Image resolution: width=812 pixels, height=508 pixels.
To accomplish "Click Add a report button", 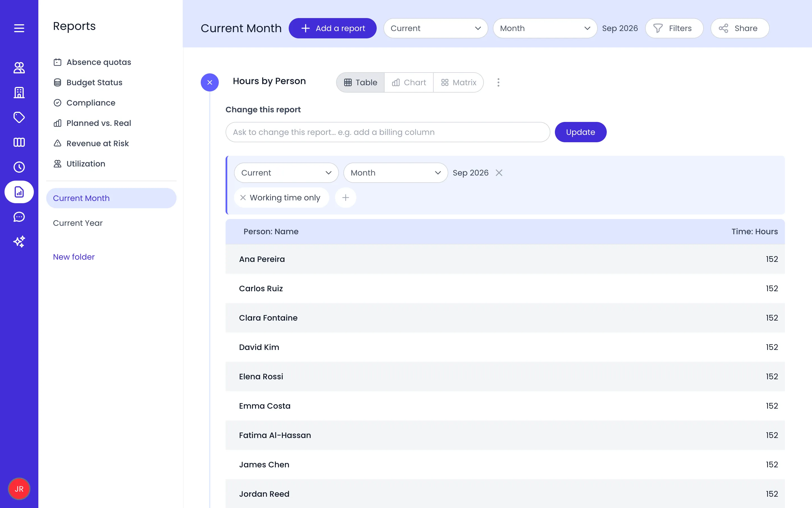I will click(332, 28).
